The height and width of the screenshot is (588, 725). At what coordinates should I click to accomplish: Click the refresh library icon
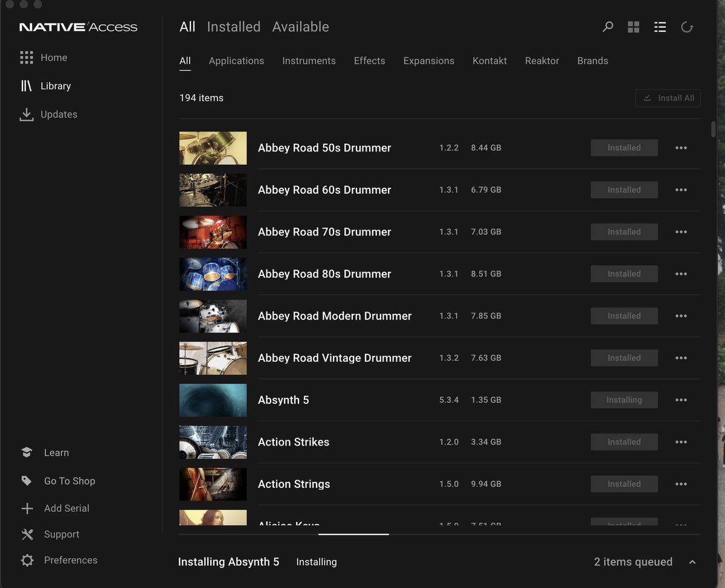click(687, 27)
